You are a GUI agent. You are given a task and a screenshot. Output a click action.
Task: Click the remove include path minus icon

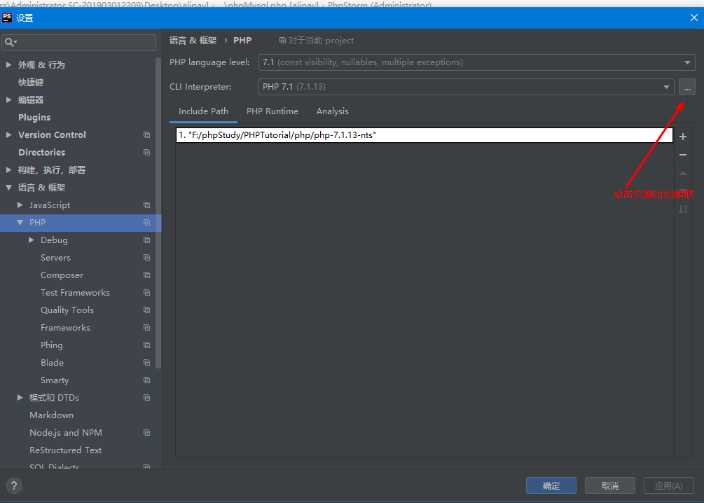tap(683, 155)
